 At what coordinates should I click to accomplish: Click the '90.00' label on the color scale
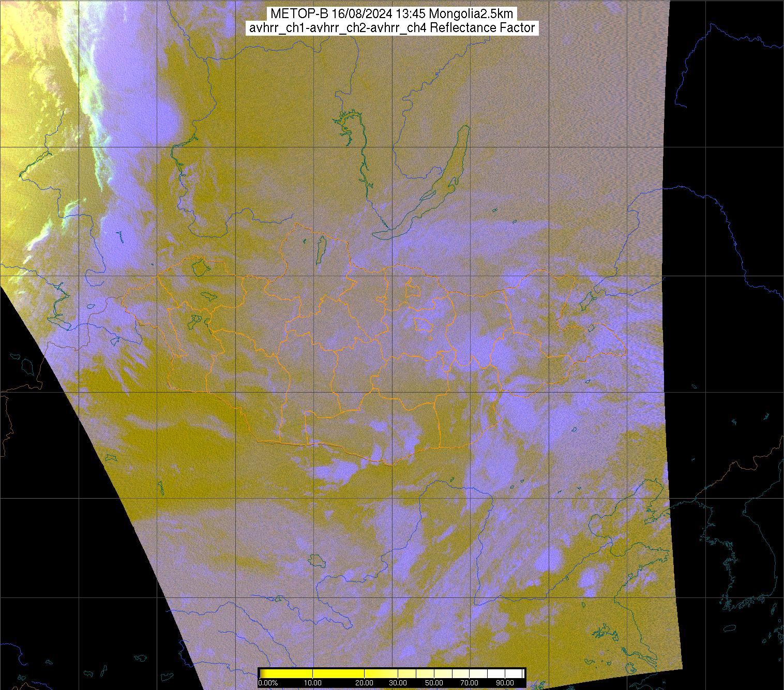point(505,683)
